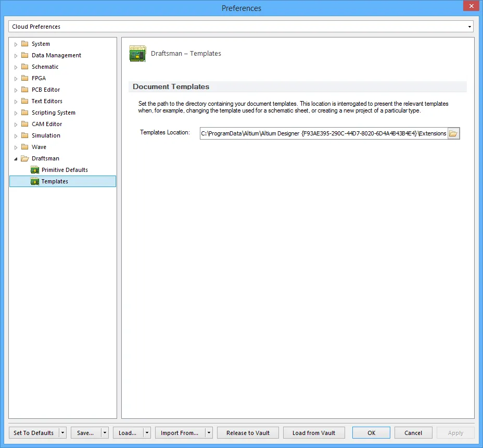Expand the Scripting System tree node
This screenshot has width=483, height=448.
pyautogui.click(x=16, y=113)
